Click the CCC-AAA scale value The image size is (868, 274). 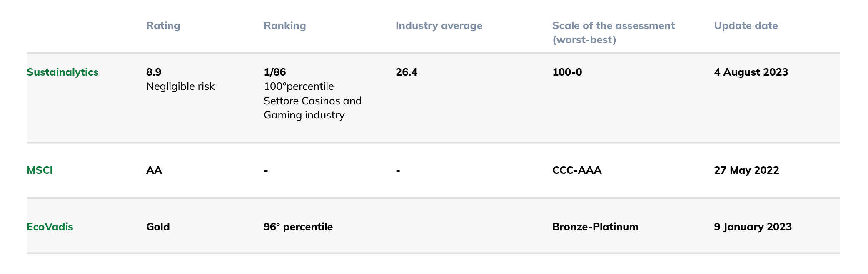577,170
